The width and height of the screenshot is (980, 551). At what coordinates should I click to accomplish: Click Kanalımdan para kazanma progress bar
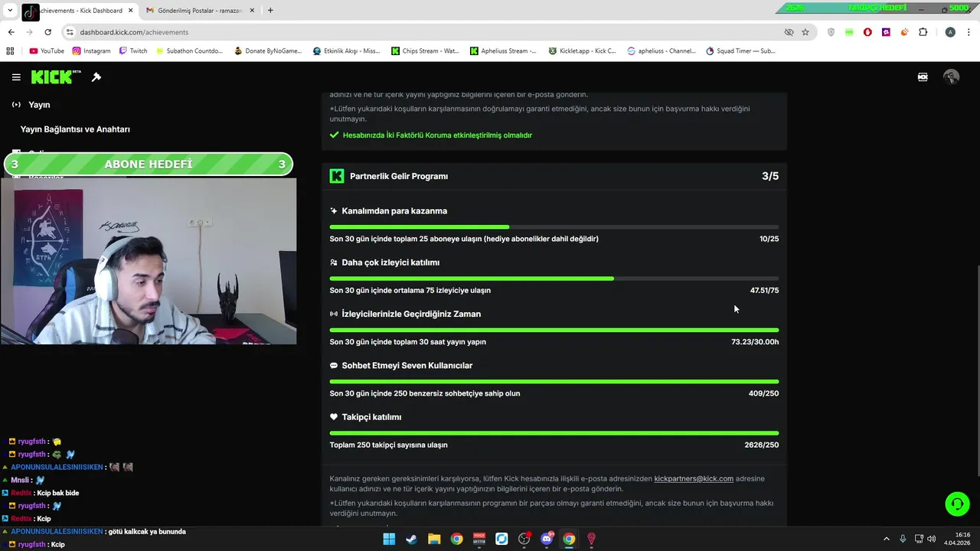(554, 227)
